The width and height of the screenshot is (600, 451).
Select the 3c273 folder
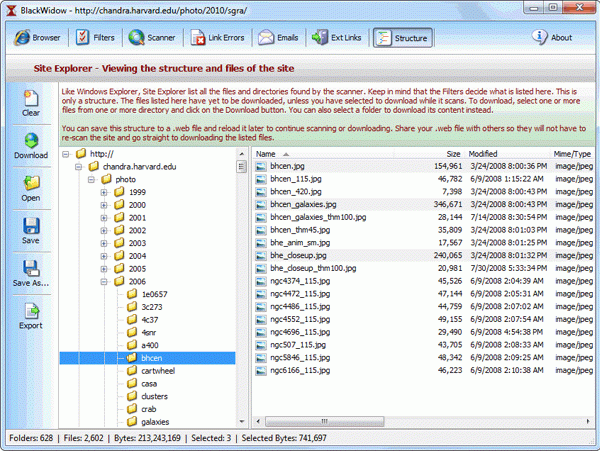tap(145, 307)
